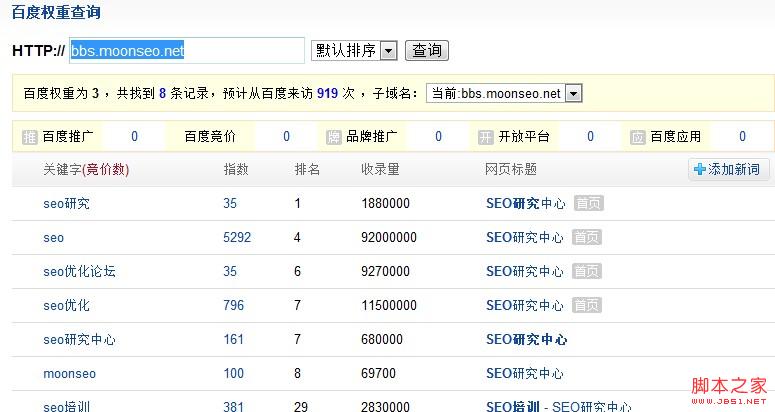Click the 指数 column header
Screen dimensions: 775x412
click(236, 169)
